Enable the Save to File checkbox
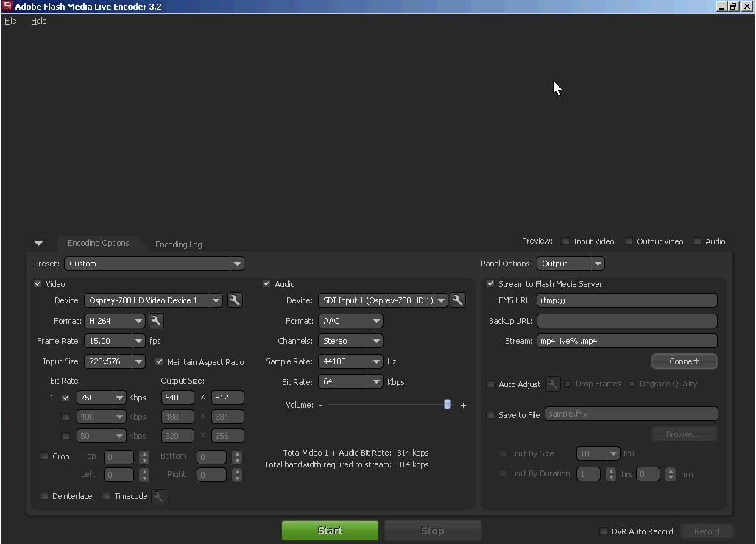 tap(490, 414)
